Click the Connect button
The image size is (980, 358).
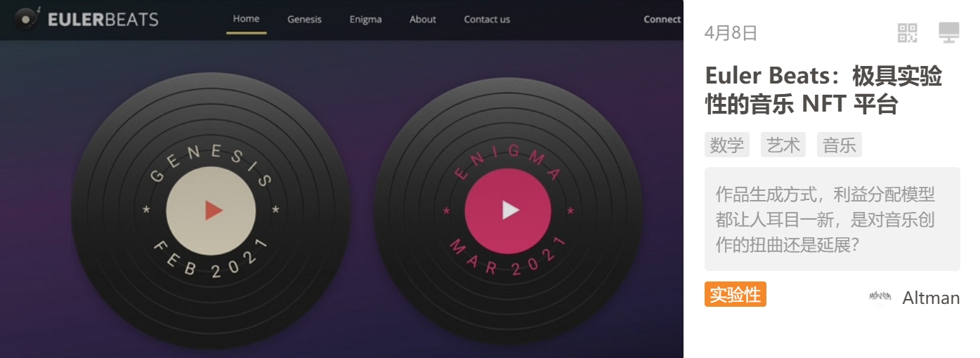662,19
